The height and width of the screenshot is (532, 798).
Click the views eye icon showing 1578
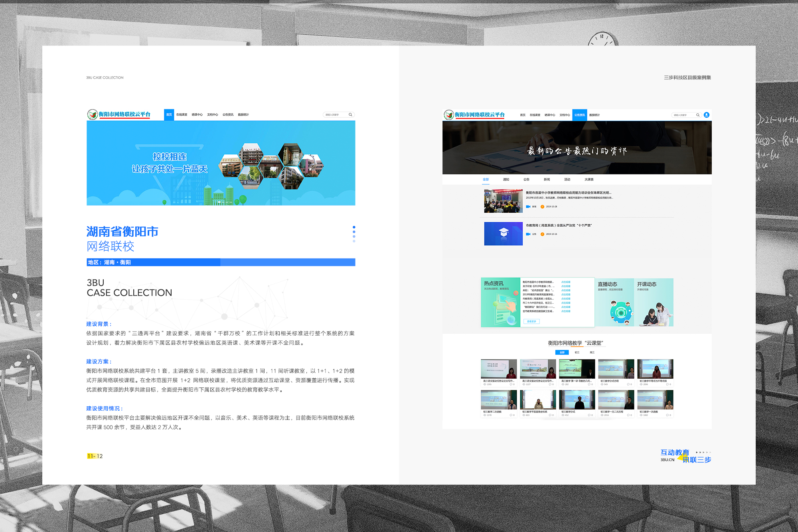point(485,415)
